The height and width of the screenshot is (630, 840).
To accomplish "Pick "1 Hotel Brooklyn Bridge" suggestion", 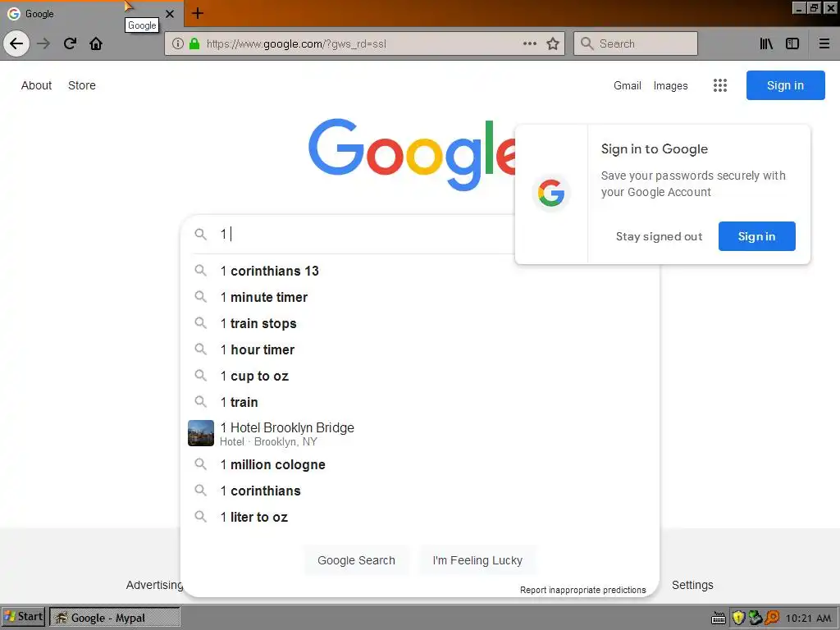I will (x=420, y=433).
